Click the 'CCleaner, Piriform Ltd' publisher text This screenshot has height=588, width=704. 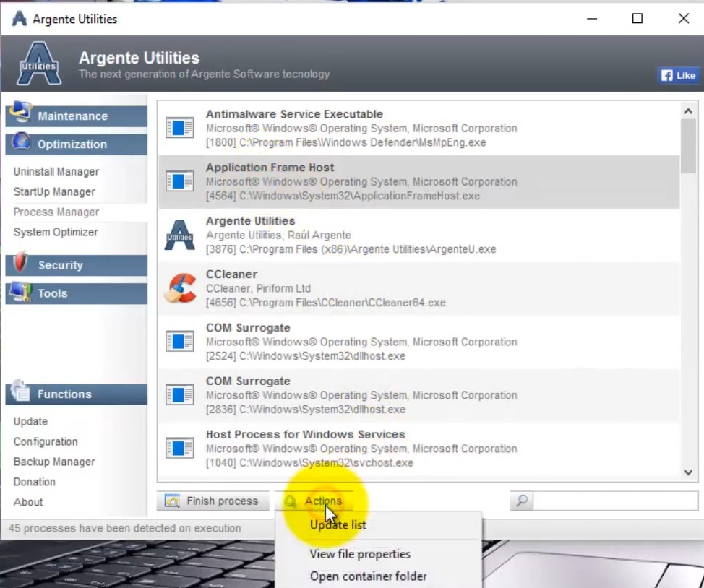258,288
